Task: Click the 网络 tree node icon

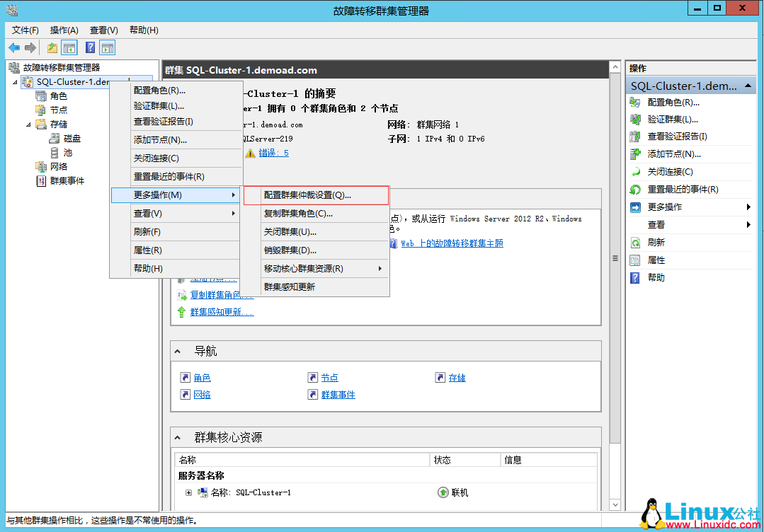Action: pos(41,166)
